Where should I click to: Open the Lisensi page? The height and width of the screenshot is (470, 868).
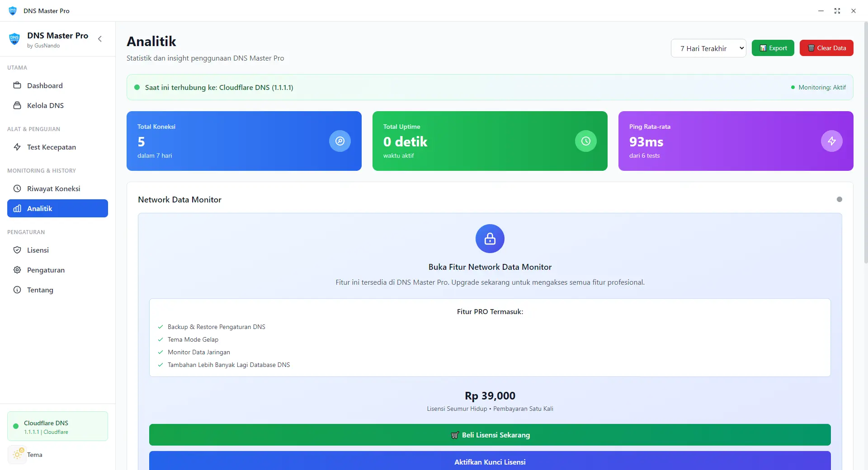[x=57, y=250]
